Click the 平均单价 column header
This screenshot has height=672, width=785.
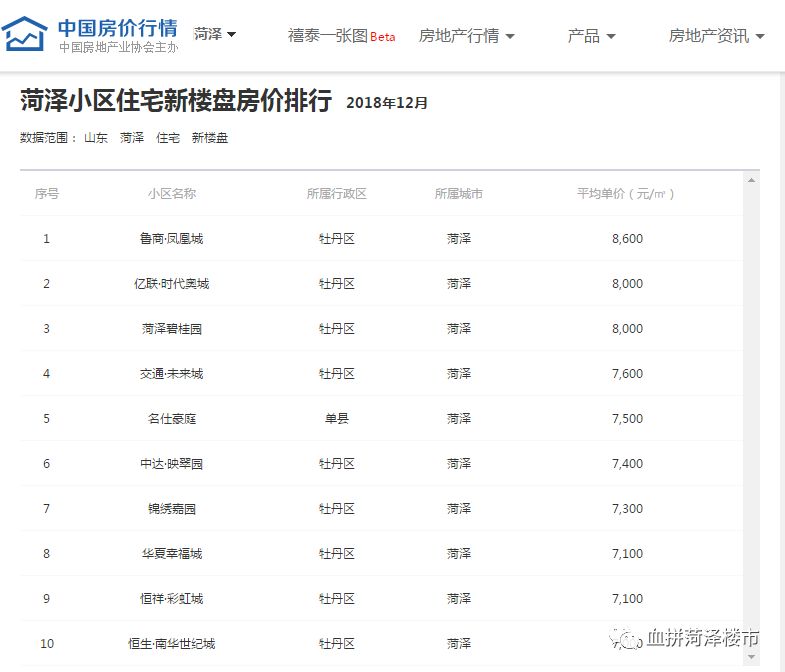[x=627, y=194]
